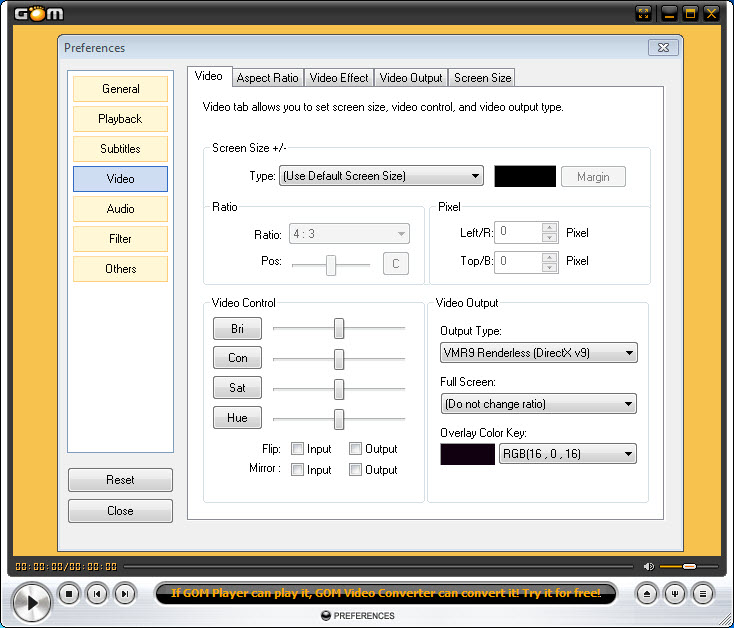This screenshot has height=628, width=734.
Task: Click the playback seek bar
Action: tap(378, 567)
